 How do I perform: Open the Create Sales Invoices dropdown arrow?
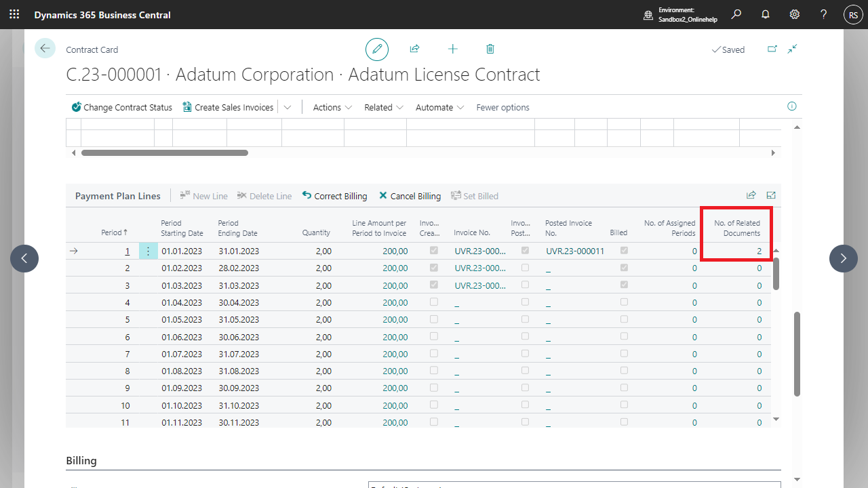pos(288,107)
